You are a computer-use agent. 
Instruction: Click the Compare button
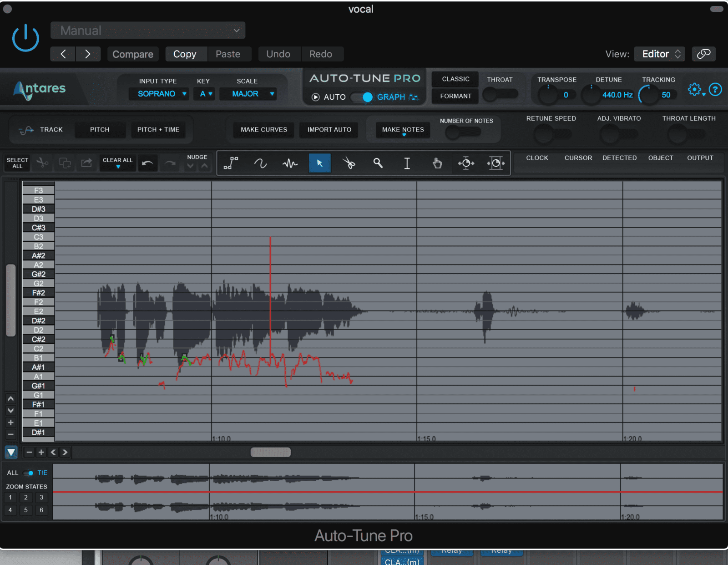133,54
